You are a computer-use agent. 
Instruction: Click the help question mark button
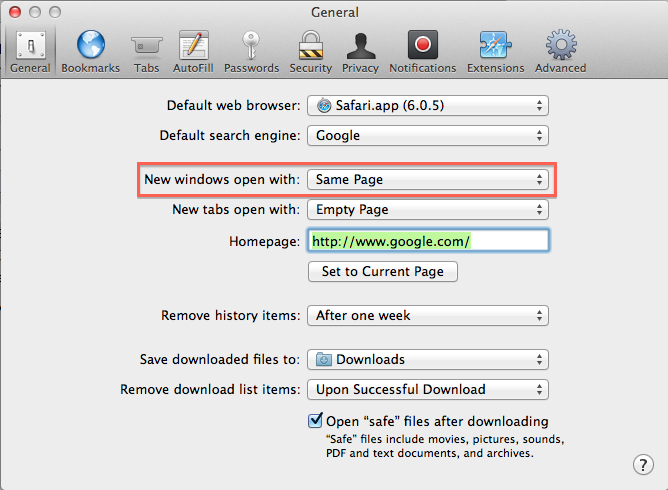tap(643, 464)
